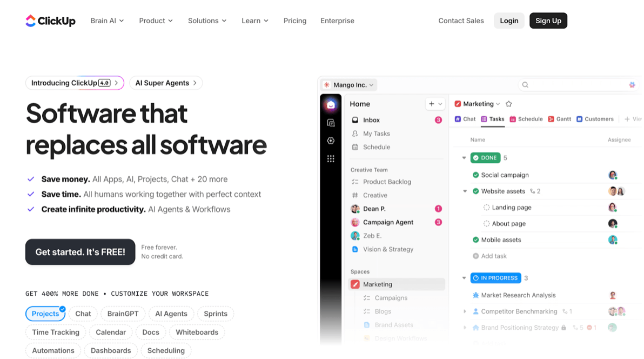Open the Mango Inc. home icon in the dark sidebar

click(x=331, y=105)
